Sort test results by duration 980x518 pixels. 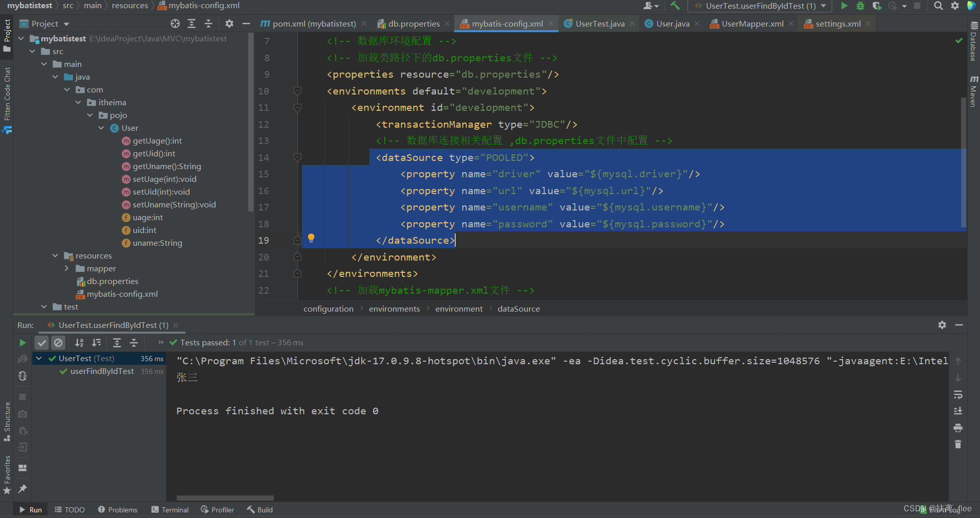click(x=96, y=343)
